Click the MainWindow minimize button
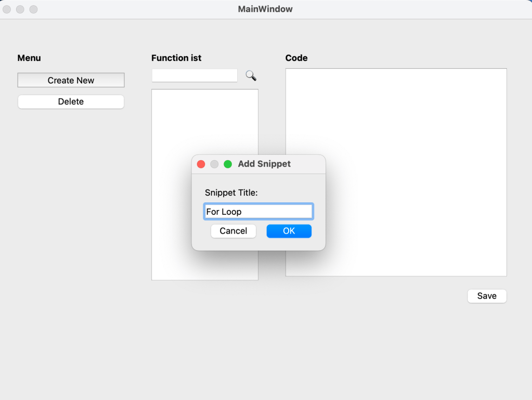532x400 pixels. (20, 9)
